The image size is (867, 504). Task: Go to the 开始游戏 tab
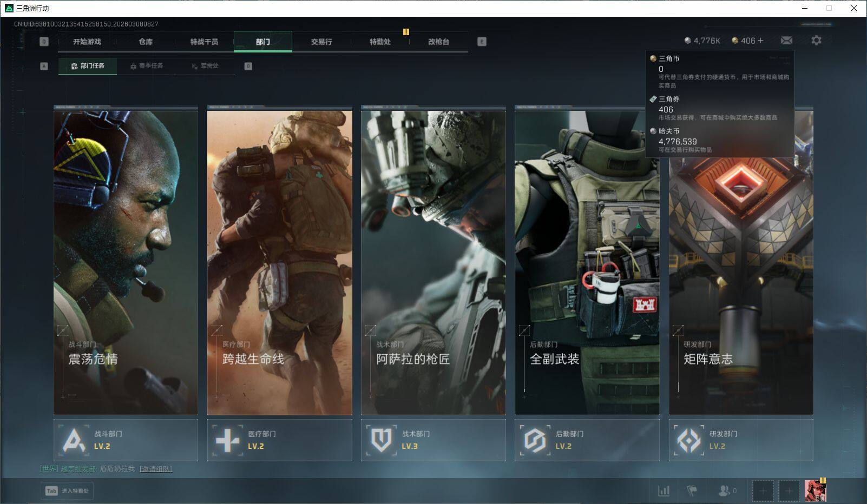(x=87, y=42)
